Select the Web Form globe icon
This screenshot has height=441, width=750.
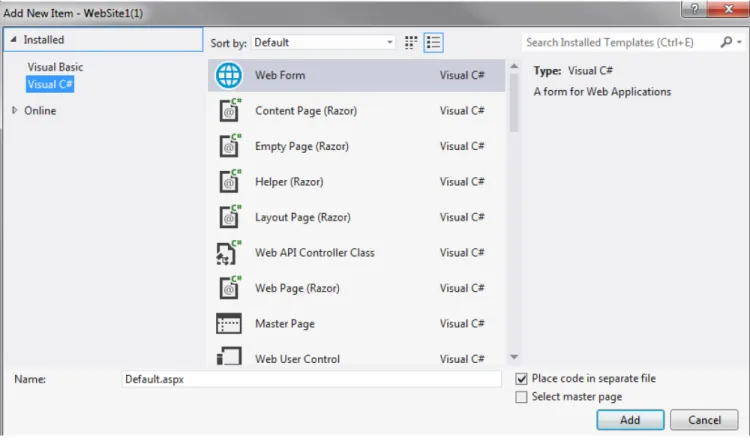[229, 75]
